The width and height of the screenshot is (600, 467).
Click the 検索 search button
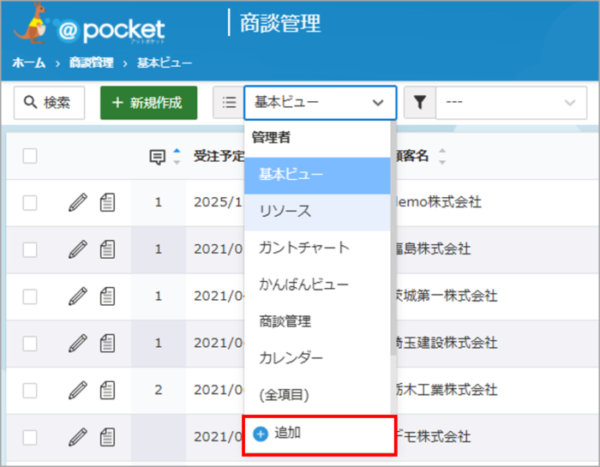pos(48,102)
